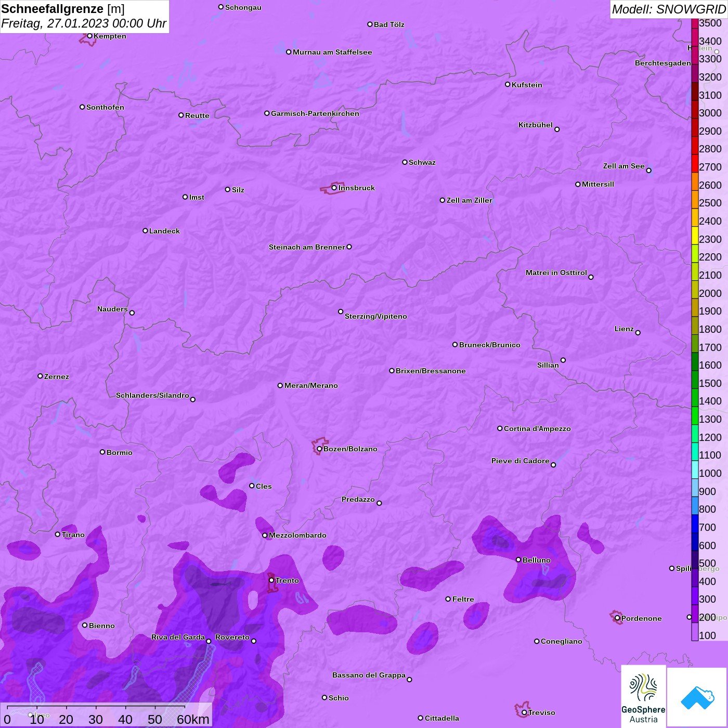This screenshot has width=728, height=728.
Task: Click the Steinach am Brenner label
Action: click(307, 247)
